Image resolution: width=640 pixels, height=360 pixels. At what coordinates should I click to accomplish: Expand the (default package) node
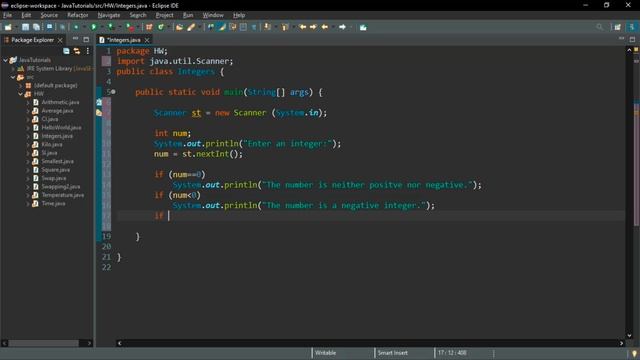click(21, 86)
